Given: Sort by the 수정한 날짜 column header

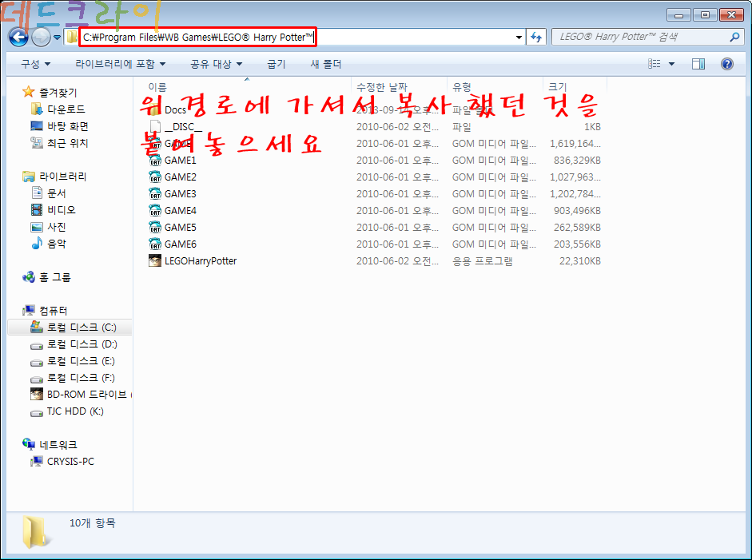Looking at the screenshot, I should pyautogui.click(x=382, y=87).
